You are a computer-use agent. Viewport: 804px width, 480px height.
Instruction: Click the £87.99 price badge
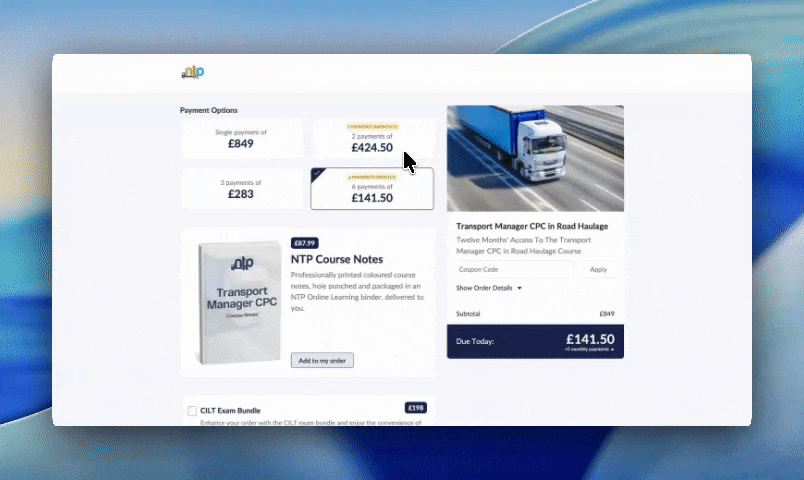click(304, 243)
